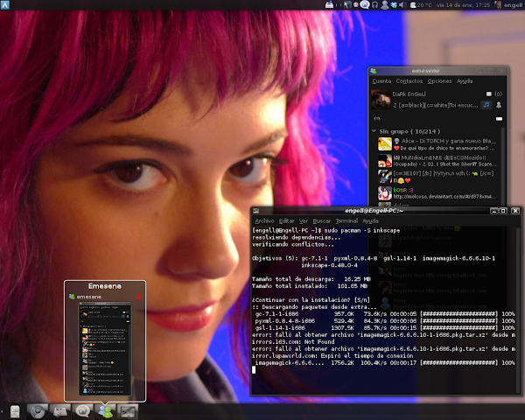Click the weather applet showing 20 °C
525x420 pixels.
(421, 4)
